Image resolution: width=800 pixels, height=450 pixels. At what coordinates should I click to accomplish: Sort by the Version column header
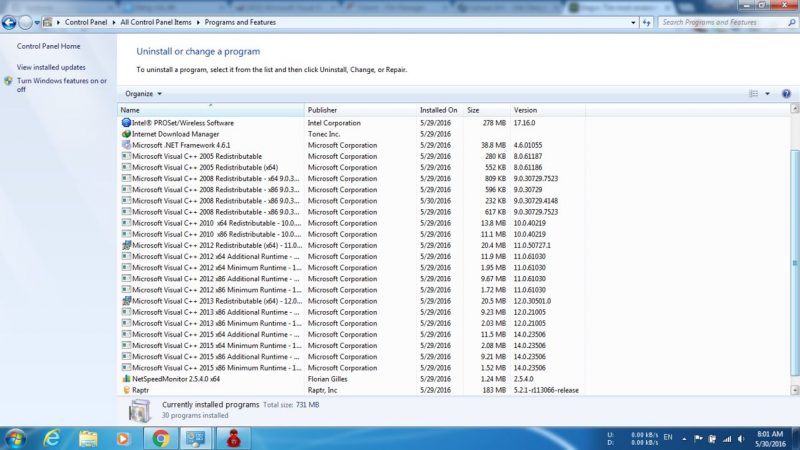point(547,110)
